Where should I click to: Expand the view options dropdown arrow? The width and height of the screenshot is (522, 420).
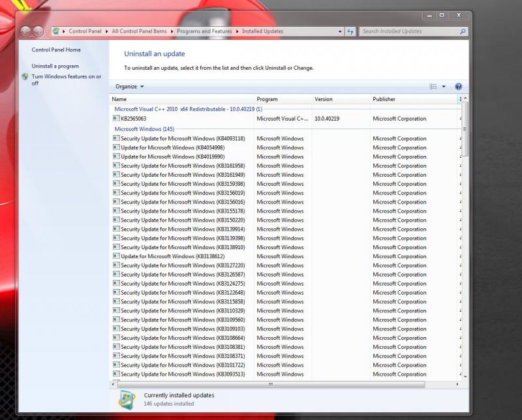point(444,87)
